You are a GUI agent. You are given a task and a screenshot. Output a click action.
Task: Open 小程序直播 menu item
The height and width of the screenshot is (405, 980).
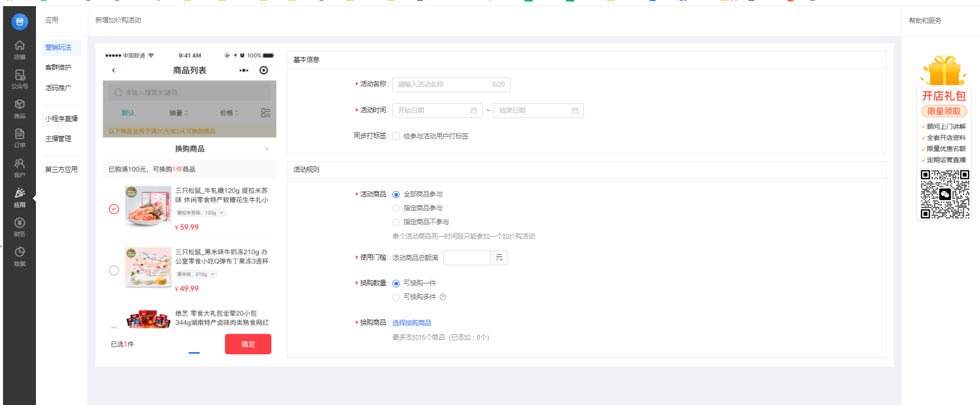[x=61, y=119]
